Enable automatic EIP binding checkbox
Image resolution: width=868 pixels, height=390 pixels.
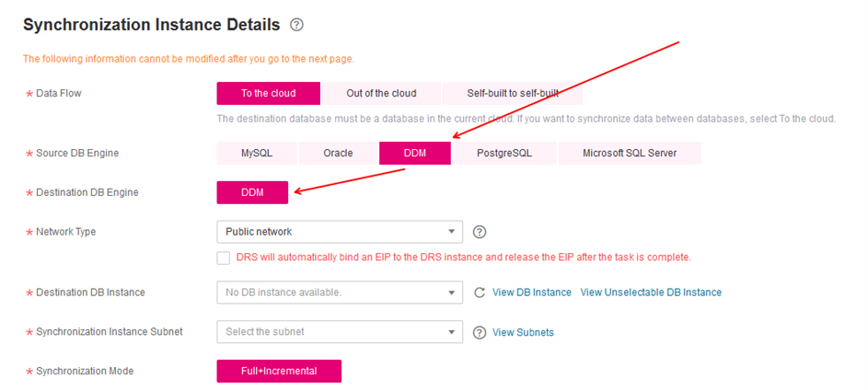pos(224,258)
